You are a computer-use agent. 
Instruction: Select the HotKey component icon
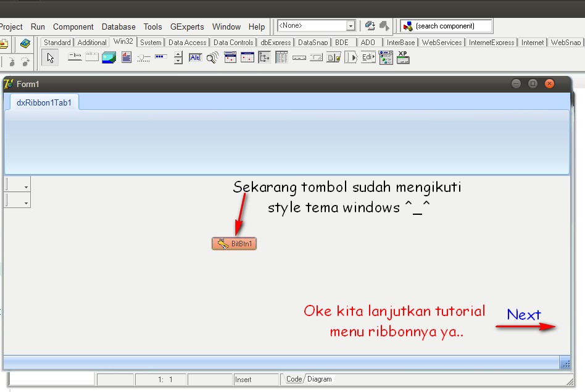click(x=195, y=57)
